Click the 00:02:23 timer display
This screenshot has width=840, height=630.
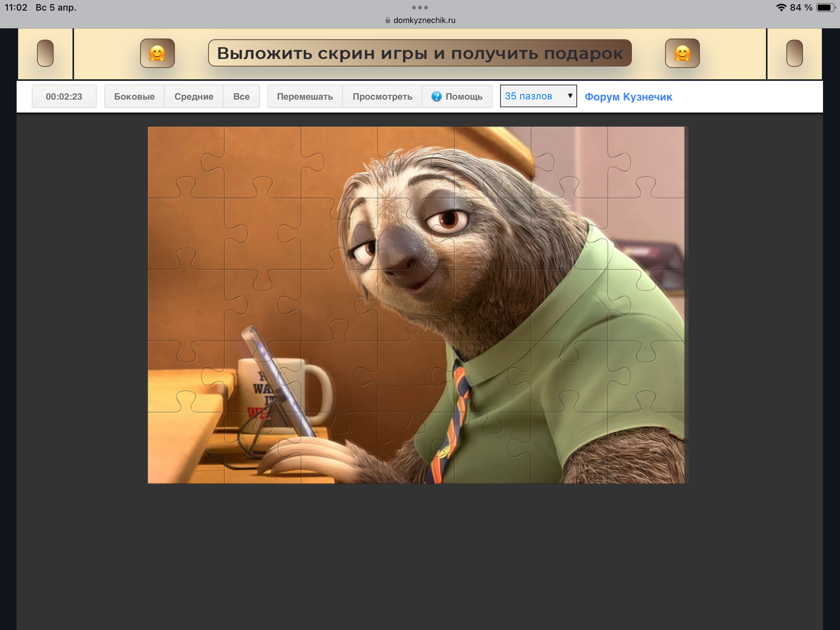click(64, 96)
